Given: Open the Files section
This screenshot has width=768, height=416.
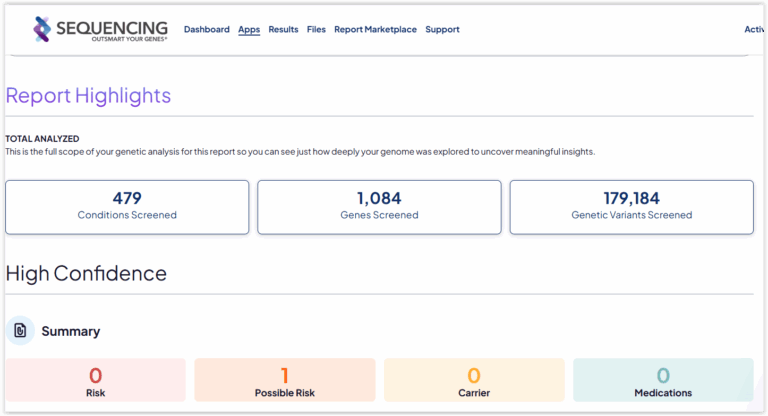Looking at the screenshot, I should point(316,30).
